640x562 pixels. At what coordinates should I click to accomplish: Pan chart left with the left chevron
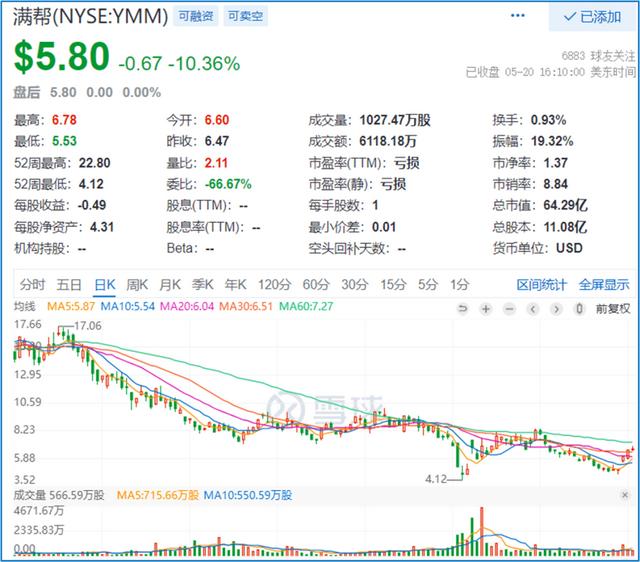point(532,309)
